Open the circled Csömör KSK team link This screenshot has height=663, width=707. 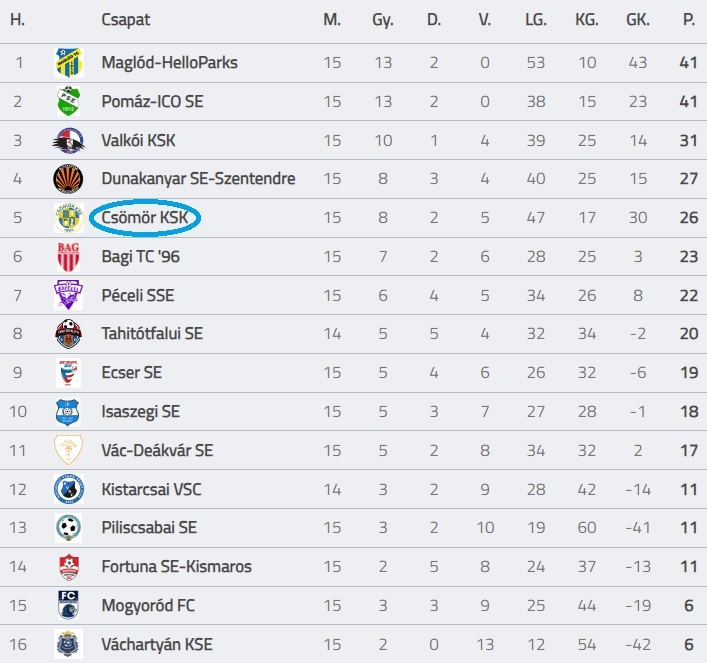(x=145, y=218)
